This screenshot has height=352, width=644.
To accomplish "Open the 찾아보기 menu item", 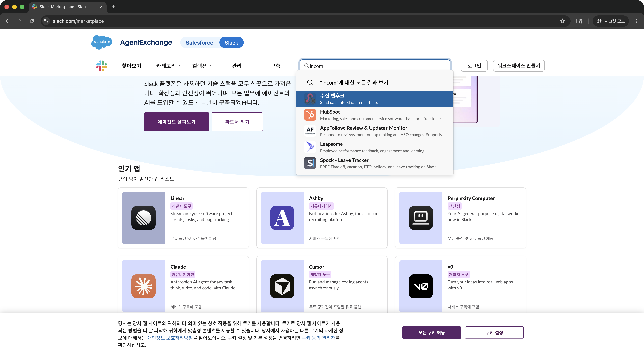I will [131, 66].
